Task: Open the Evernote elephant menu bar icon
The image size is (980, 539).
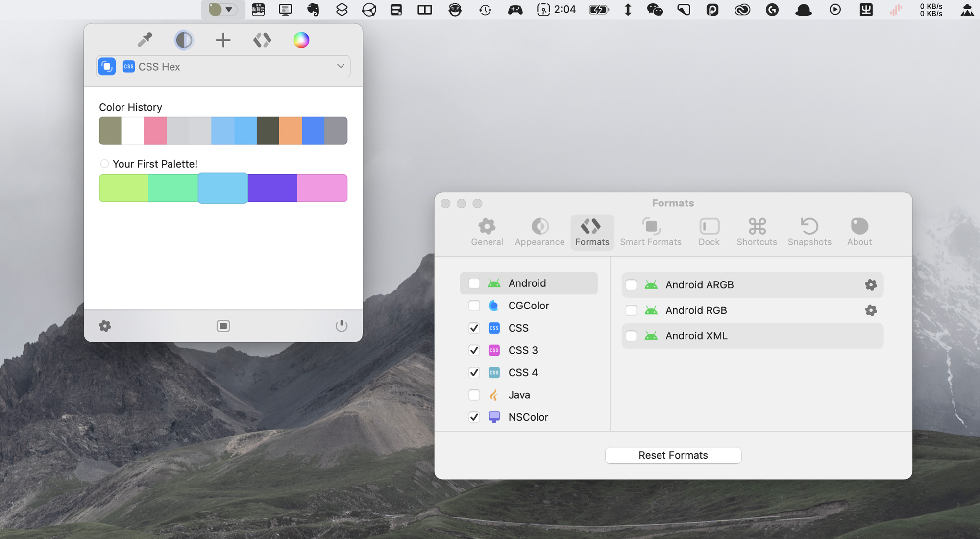Action: 313,9
